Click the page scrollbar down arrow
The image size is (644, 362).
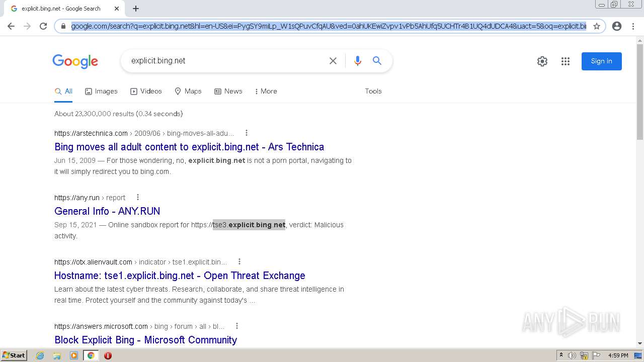(639, 343)
